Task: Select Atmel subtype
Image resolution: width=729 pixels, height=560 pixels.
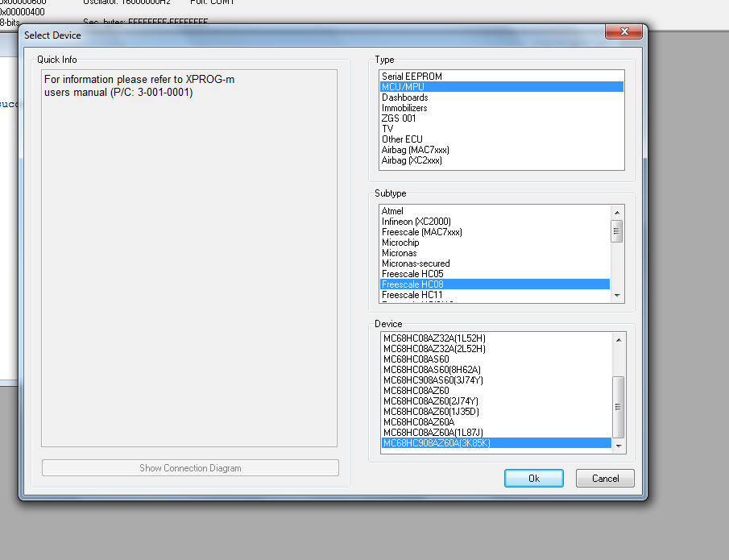Action: click(495, 211)
